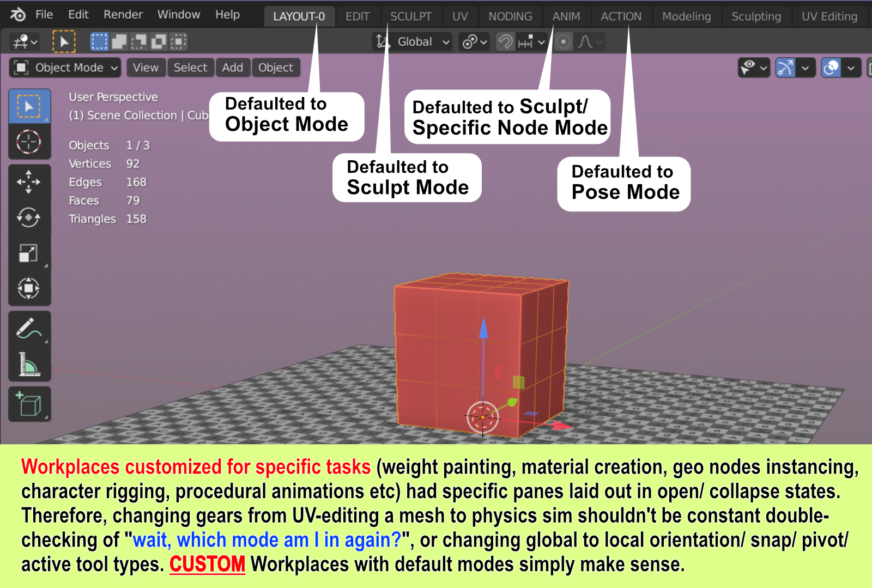Activate the Move tool

[29, 182]
